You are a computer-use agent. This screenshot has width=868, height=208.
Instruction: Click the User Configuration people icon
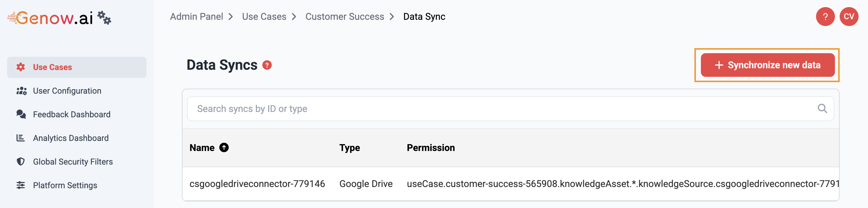point(21,91)
